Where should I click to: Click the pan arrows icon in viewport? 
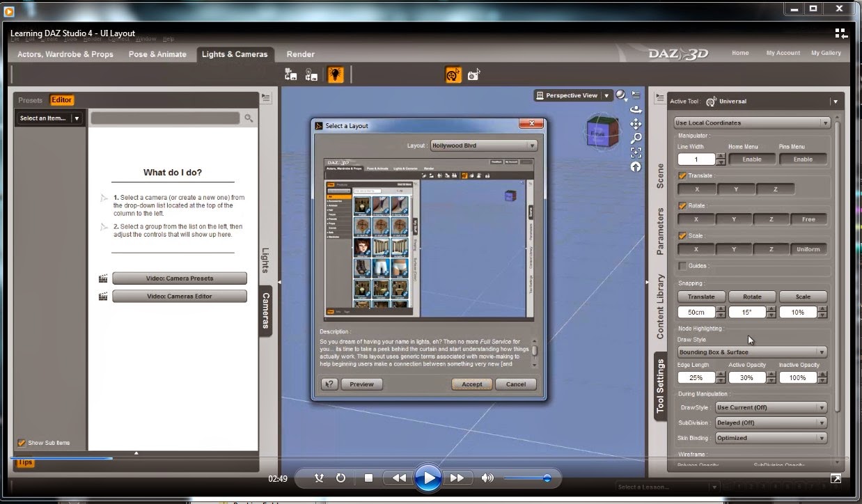636,124
